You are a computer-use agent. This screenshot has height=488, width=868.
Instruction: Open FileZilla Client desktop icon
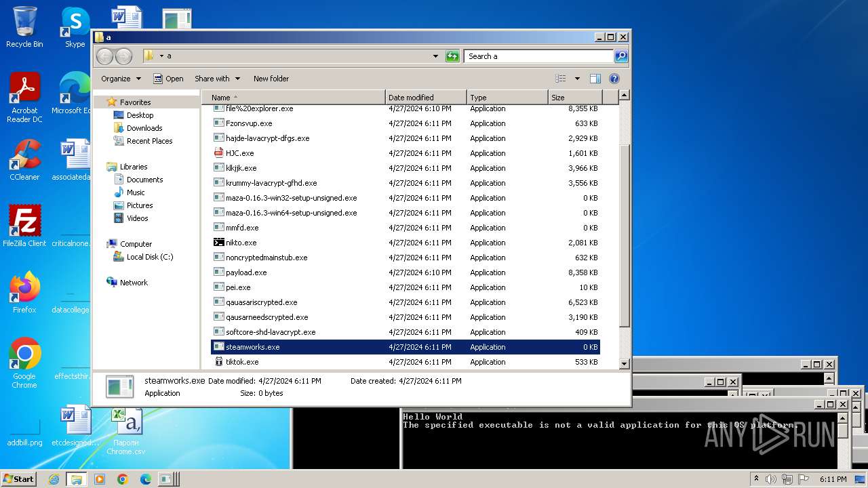[x=24, y=226]
